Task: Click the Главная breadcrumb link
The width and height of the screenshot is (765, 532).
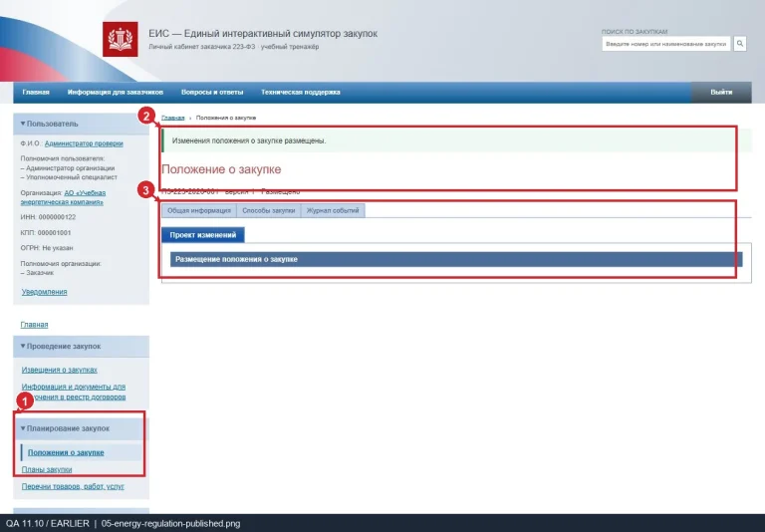Action: coord(173,118)
